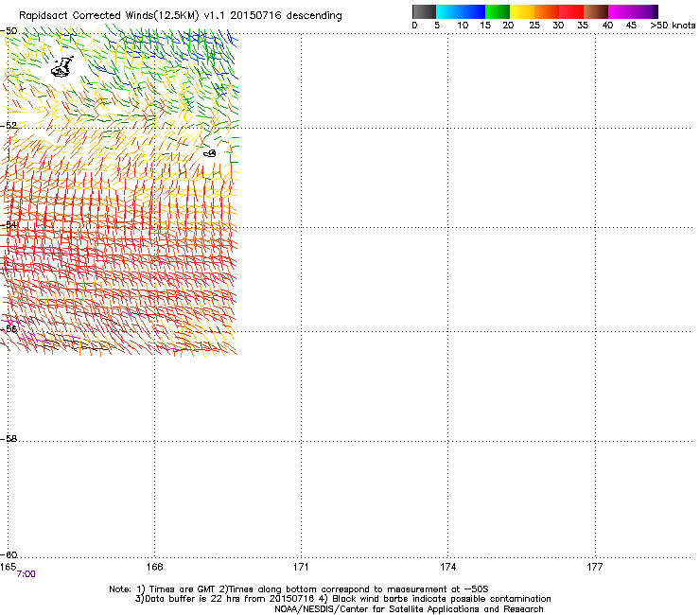The image size is (700, 615).
Task: Click the legend tick label '45'
Action: point(631,26)
